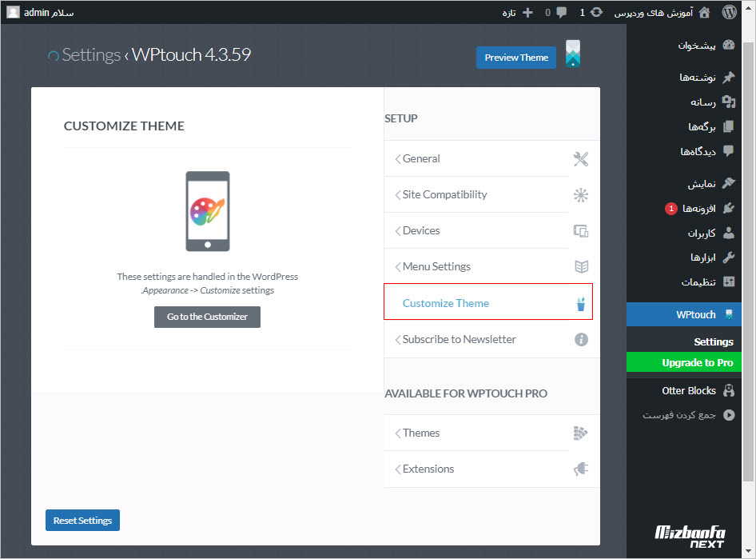Click the site name آموزش های وردپرس

(x=653, y=13)
